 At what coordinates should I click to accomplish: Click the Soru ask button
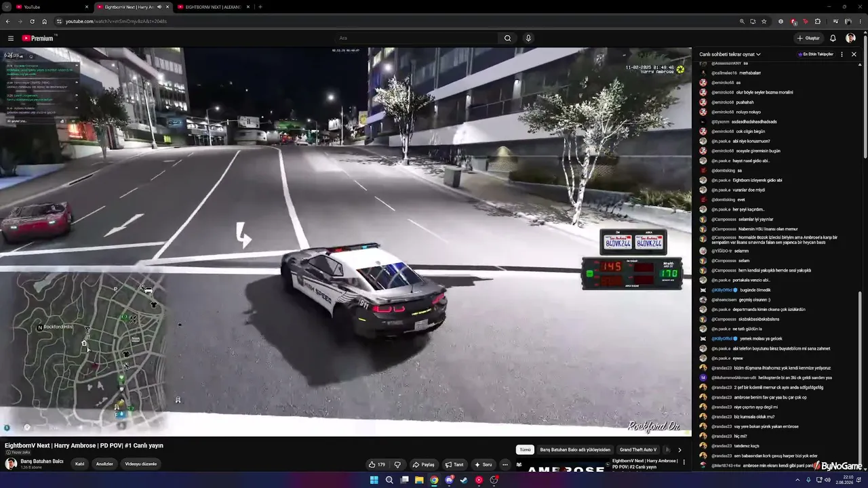pyautogui.click(x=484, y=464)
